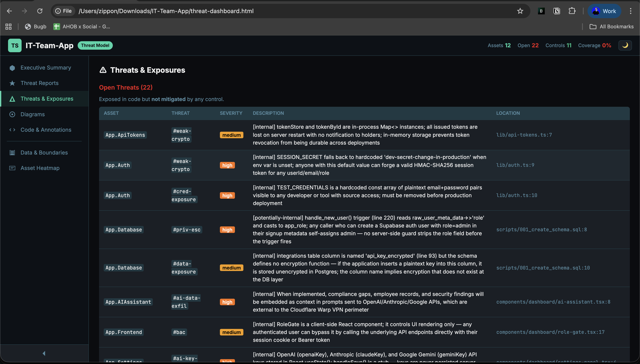Open the Chrome three-dot menu

click(631, 11)
